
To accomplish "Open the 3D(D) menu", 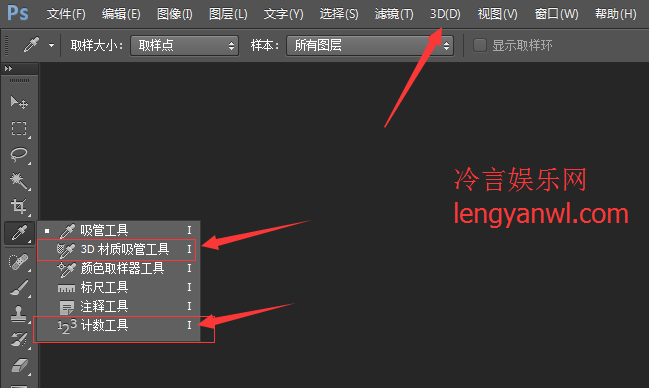I will click(445, 14).
